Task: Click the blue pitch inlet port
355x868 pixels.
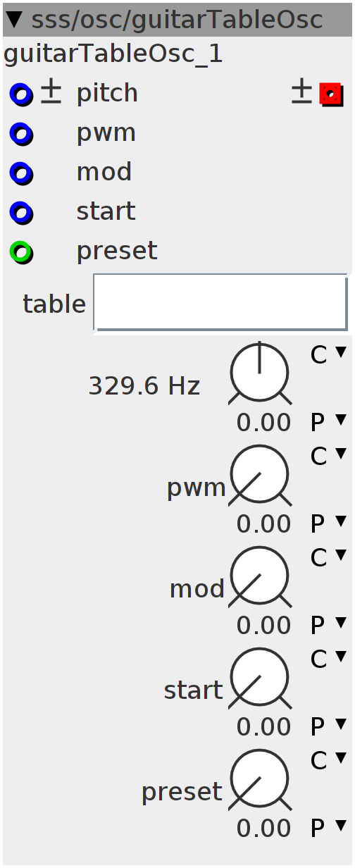Action: point(21,94)
